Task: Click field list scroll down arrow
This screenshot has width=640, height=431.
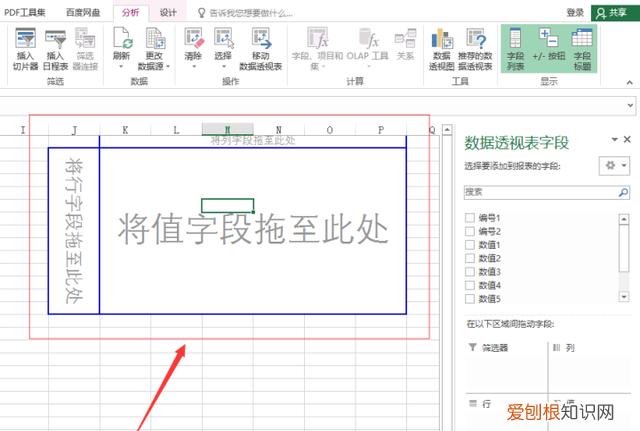Action: [624, 297]
